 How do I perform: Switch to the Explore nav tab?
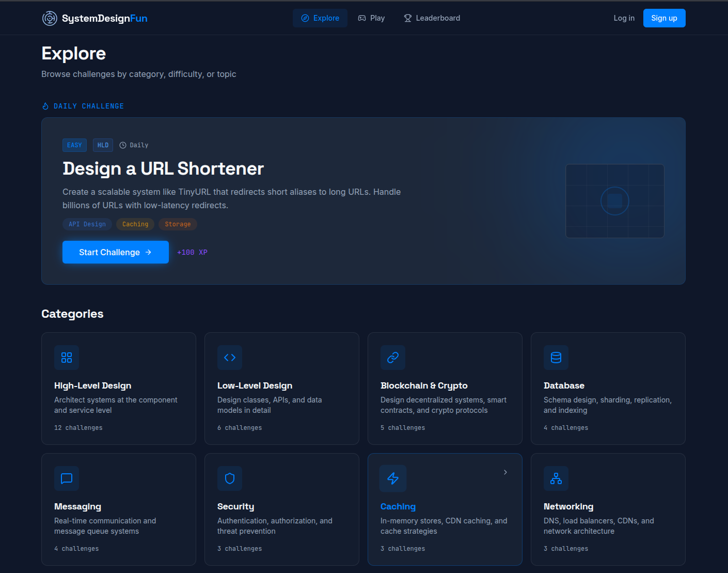point(320,18)
